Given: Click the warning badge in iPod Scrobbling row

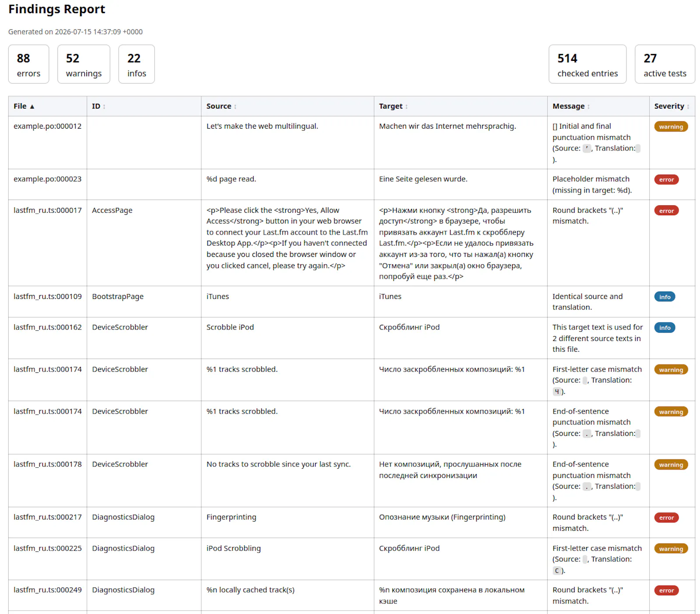Looking at the screenshot, I should click(671, 548).
